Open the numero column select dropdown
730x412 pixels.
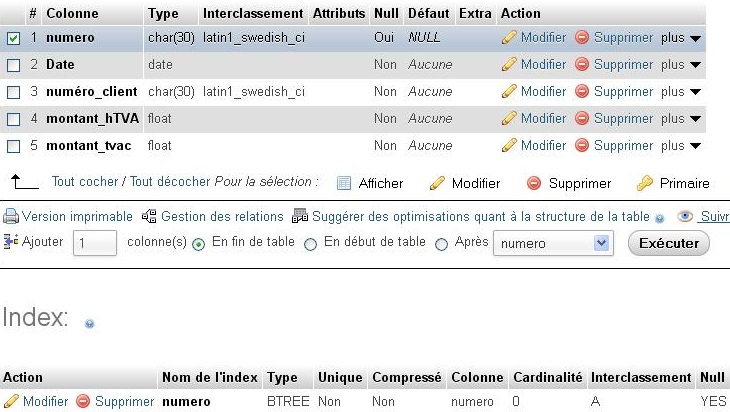[x=553, y=243]
